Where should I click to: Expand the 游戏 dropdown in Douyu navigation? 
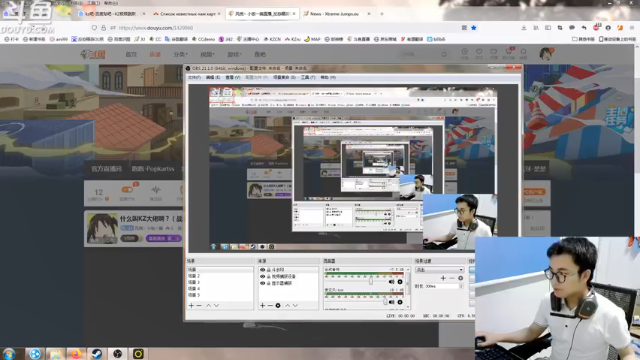point(234,54)
